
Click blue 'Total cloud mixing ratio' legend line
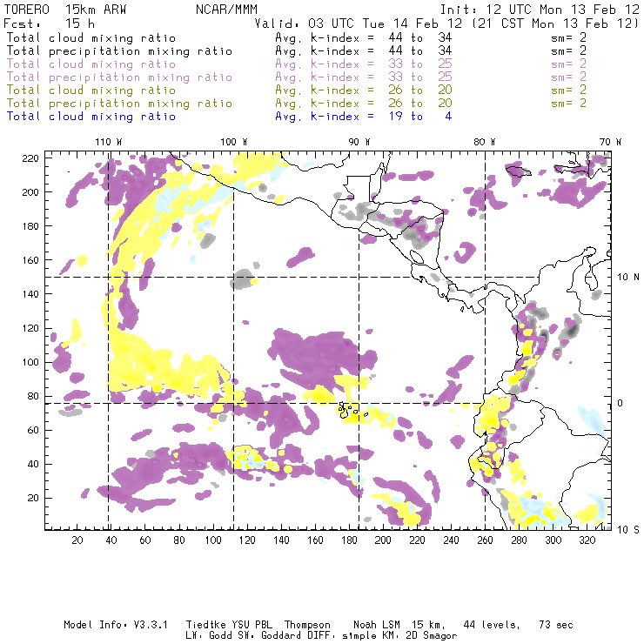pos(91,117)
